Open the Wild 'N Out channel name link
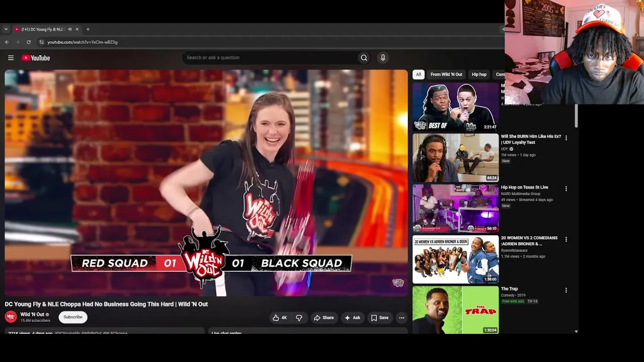Viewport: 644px width, 362px height. [32, 315]
